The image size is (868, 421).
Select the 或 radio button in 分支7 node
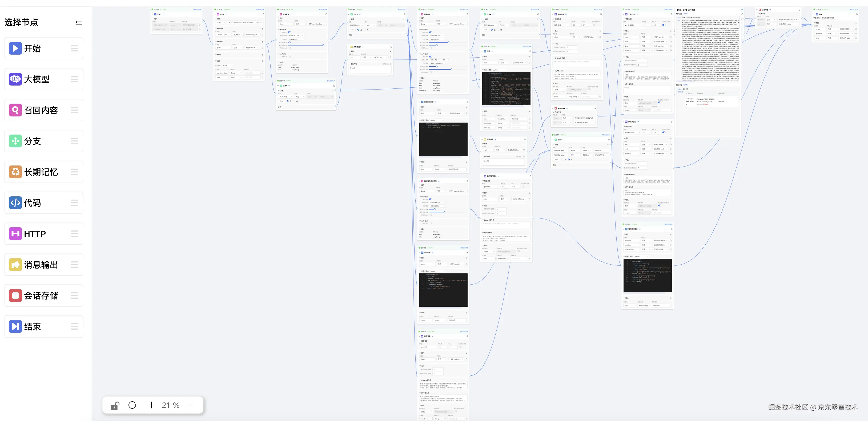(x=295, y=101)
